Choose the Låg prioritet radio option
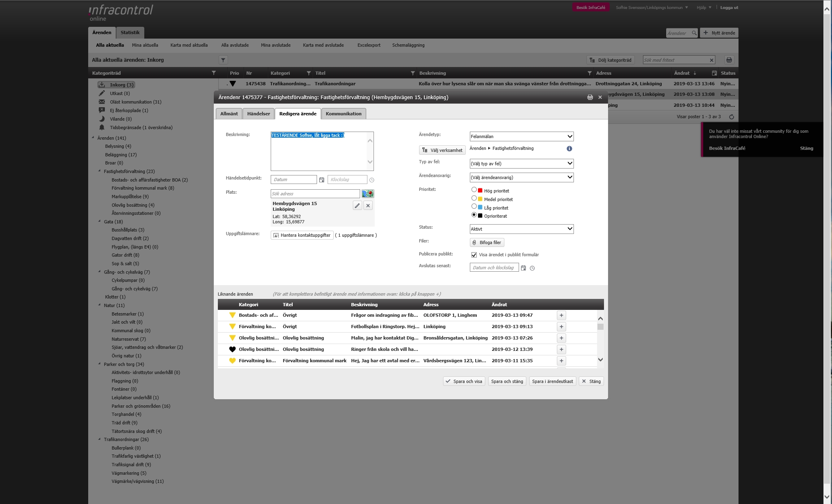 tap(474, 206)
